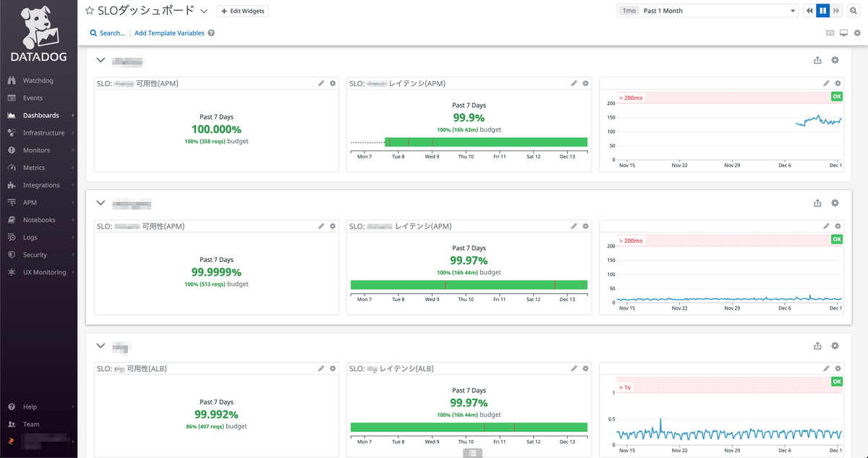Open the dashboard title dropdown chevron

click(204, 12)
